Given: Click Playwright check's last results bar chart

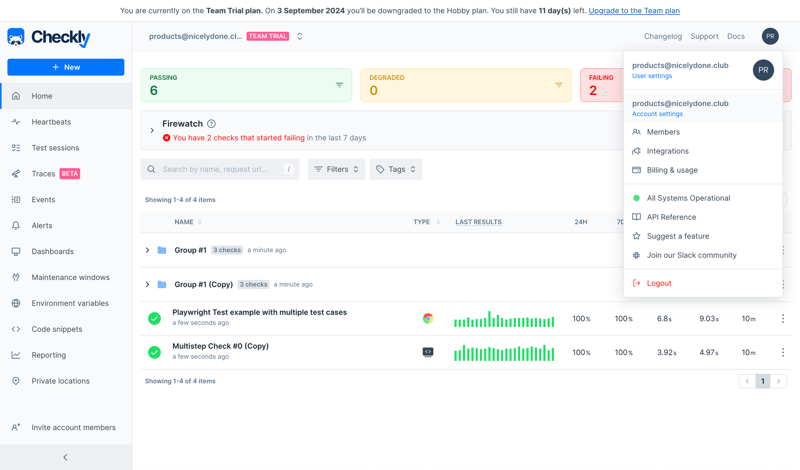Looking at the screenshot, I should point(504,319).
